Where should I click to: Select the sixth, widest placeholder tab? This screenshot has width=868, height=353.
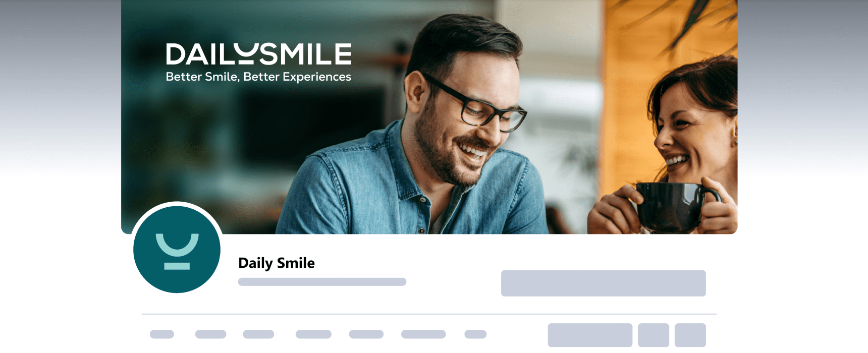pyautogui.click(x=423, y=334)
